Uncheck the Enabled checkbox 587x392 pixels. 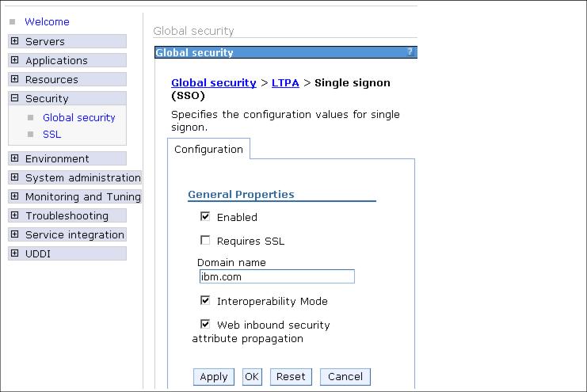[x=205, y=216]
